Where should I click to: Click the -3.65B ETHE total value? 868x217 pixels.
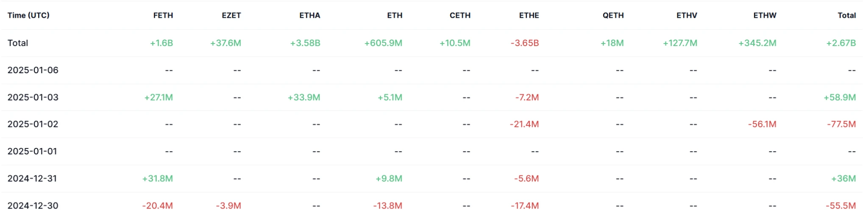(x=525, y=43)
